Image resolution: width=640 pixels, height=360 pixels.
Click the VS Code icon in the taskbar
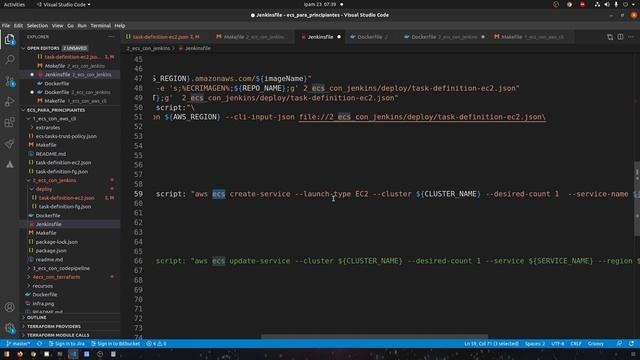73,354
